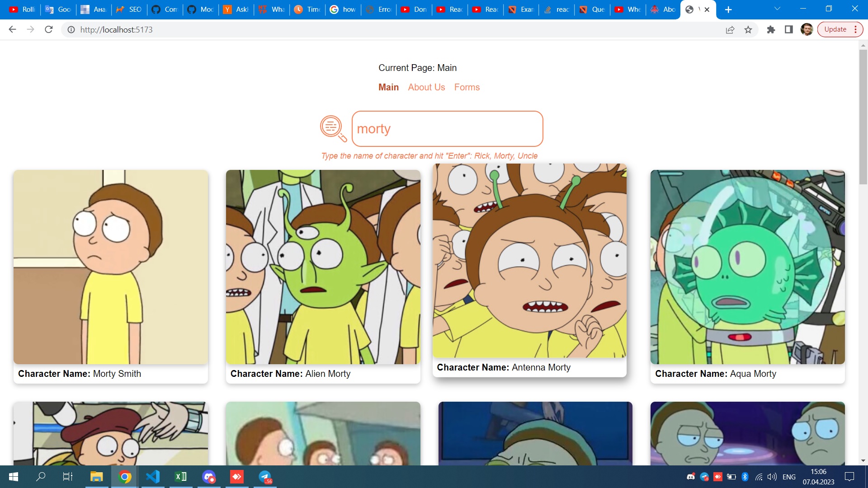Open Chrome Update menu button
The image size is (868, 488).
coord(840,30)
